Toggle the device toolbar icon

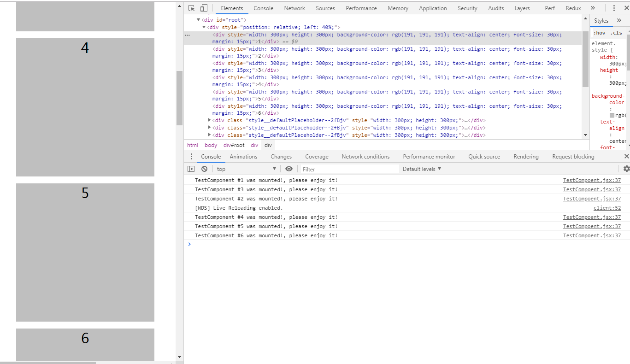click(204, 8)
